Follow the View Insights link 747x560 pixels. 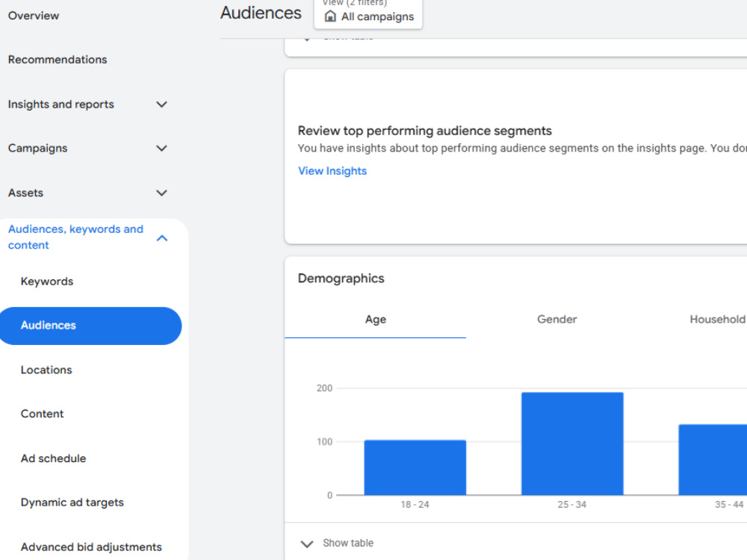(332, 171)
